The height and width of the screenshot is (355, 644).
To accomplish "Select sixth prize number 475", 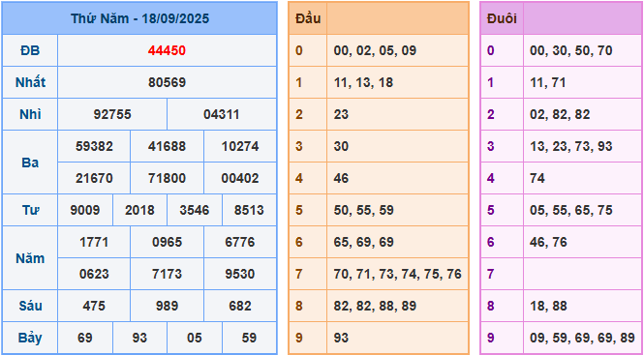I will (94, 306).
